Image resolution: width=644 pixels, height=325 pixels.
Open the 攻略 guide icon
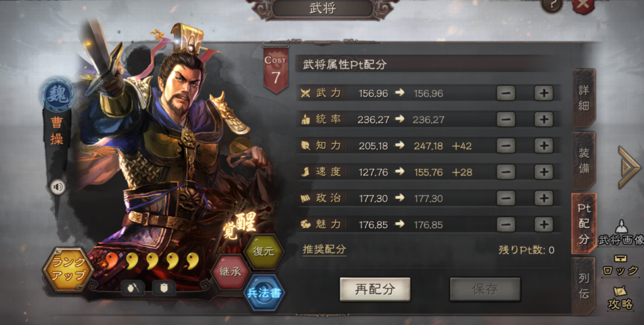coord(621,298)
